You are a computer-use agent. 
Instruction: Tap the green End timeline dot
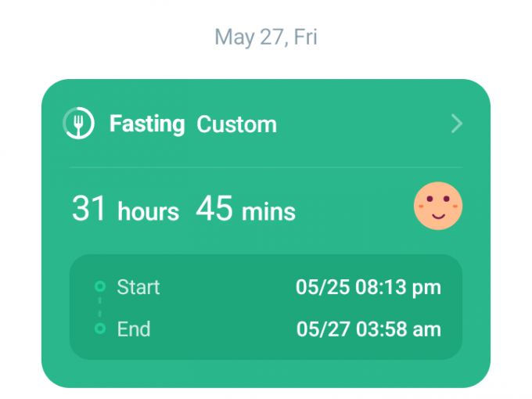99,329
